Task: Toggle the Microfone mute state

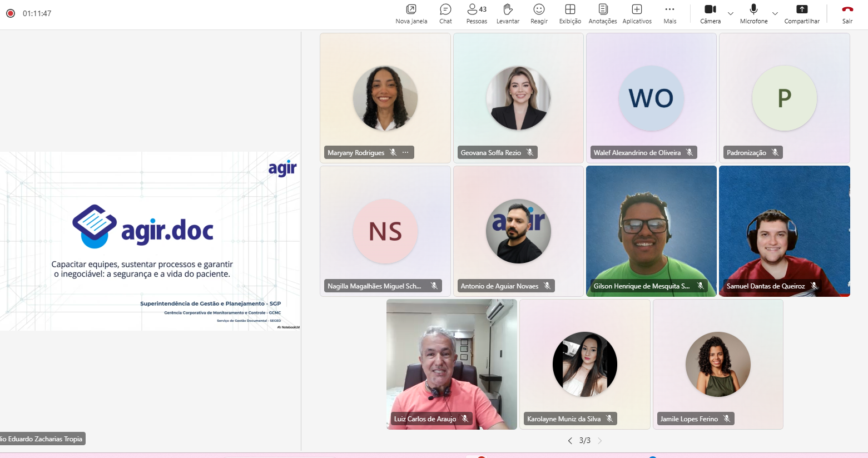Action: 753,14
